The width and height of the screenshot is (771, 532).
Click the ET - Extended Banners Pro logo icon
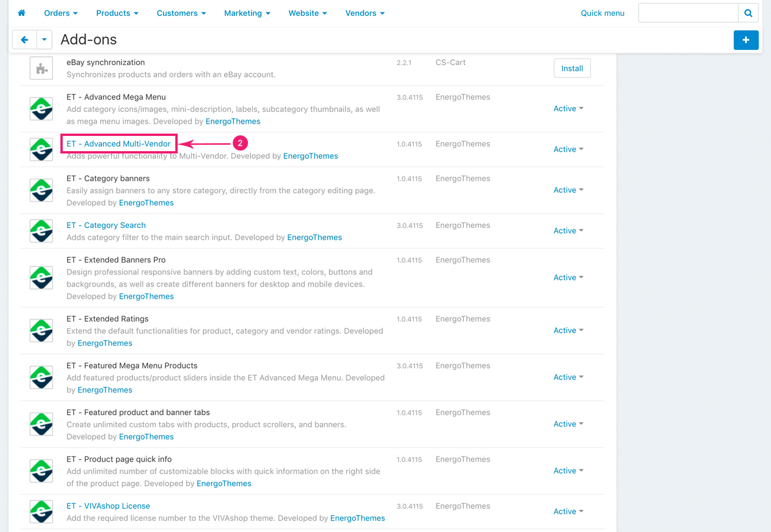pos(41,278)
